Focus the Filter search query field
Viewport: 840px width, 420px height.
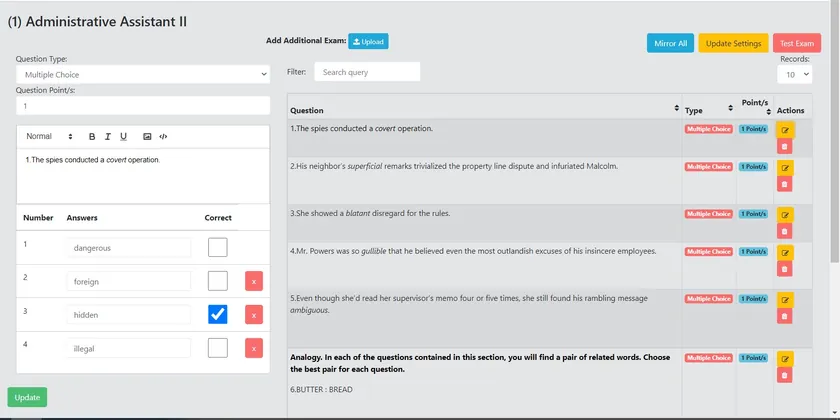[367, 72]
